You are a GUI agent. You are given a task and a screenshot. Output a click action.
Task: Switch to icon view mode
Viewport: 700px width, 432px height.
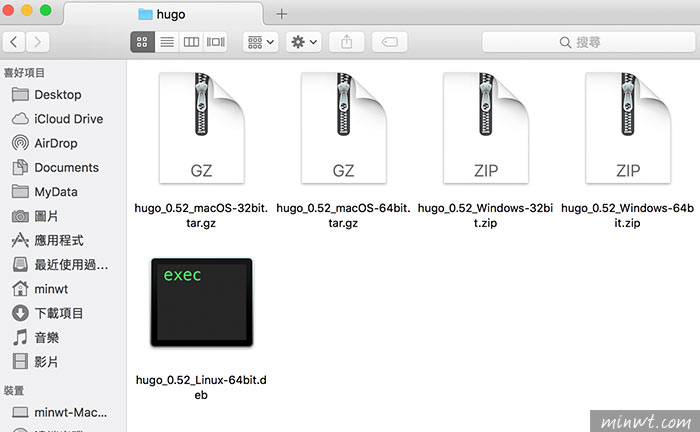tap(142, 42)
